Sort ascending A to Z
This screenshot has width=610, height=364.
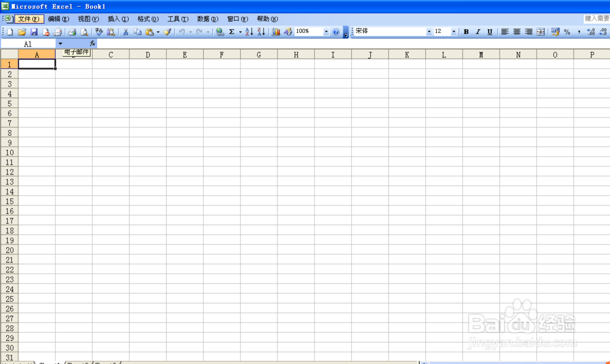pyautogui.click(x=249, y=32)
